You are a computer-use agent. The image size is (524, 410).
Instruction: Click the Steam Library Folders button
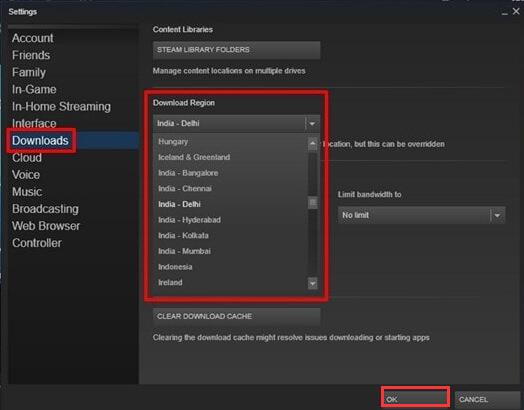(236, 50)
